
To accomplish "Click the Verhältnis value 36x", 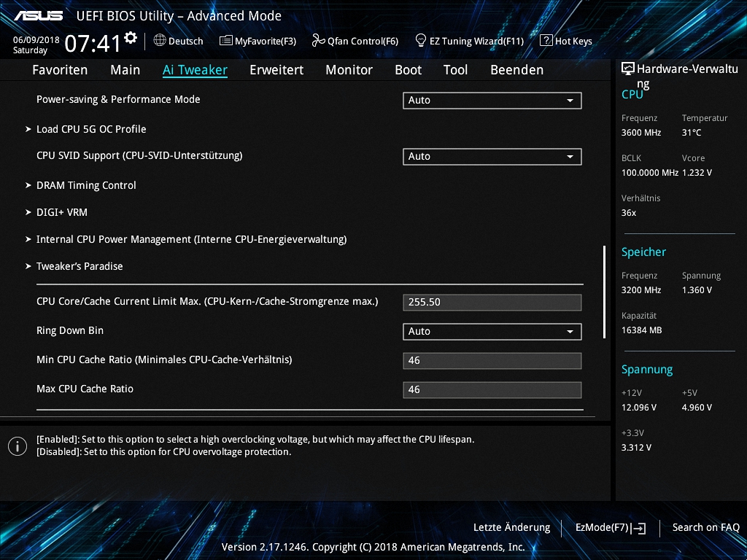I will click(629, 213).
